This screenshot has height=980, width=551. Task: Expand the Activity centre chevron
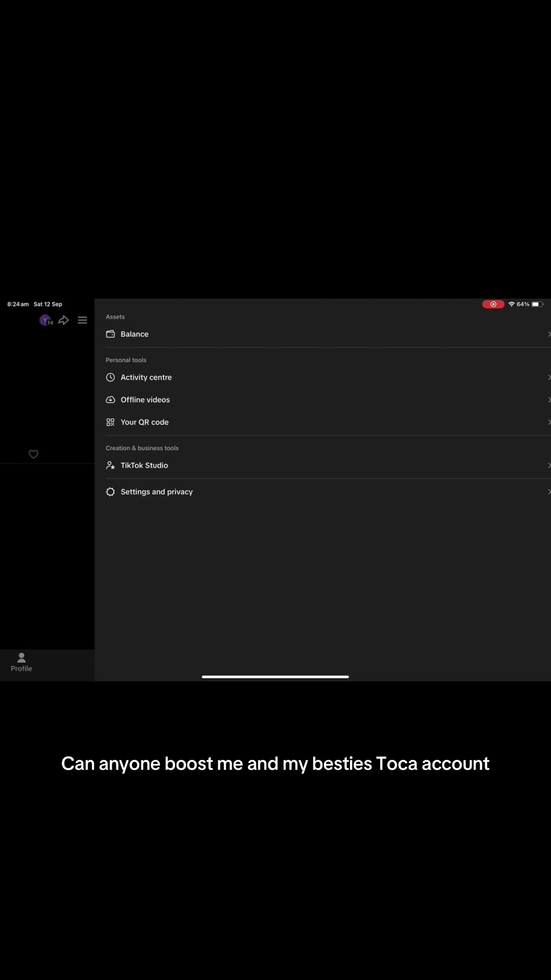click(x=548, y=377)
